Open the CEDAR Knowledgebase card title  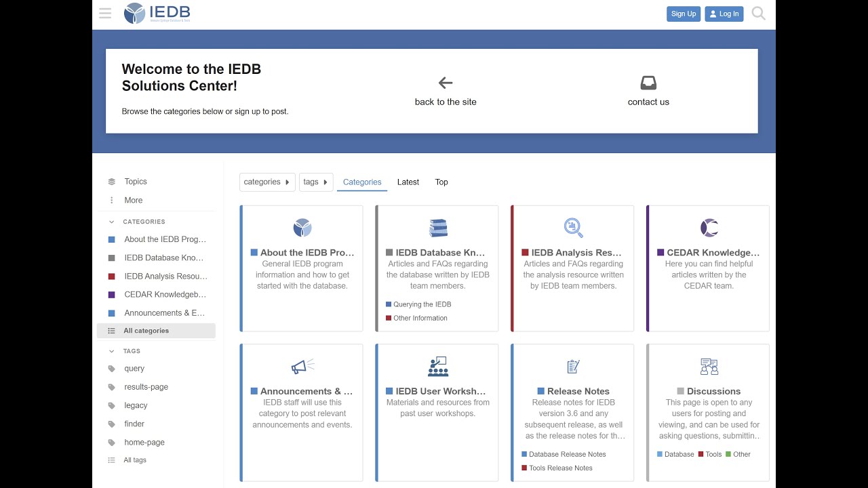click(709, 253)
